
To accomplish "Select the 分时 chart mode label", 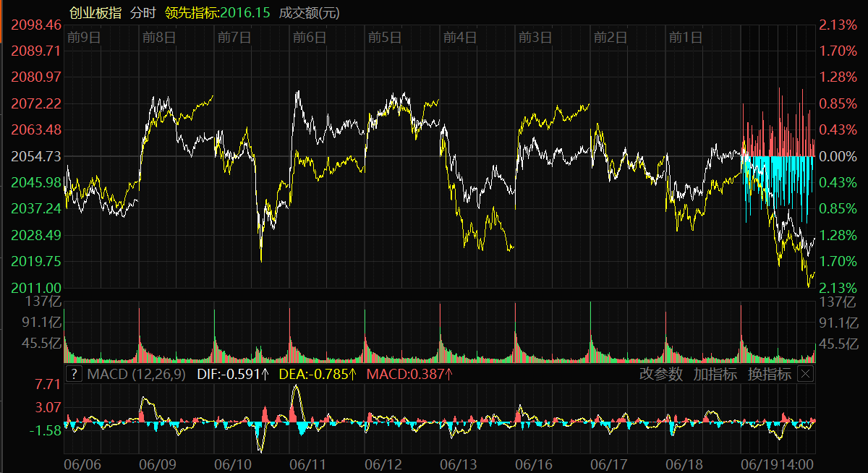I will tap(142, 12).
